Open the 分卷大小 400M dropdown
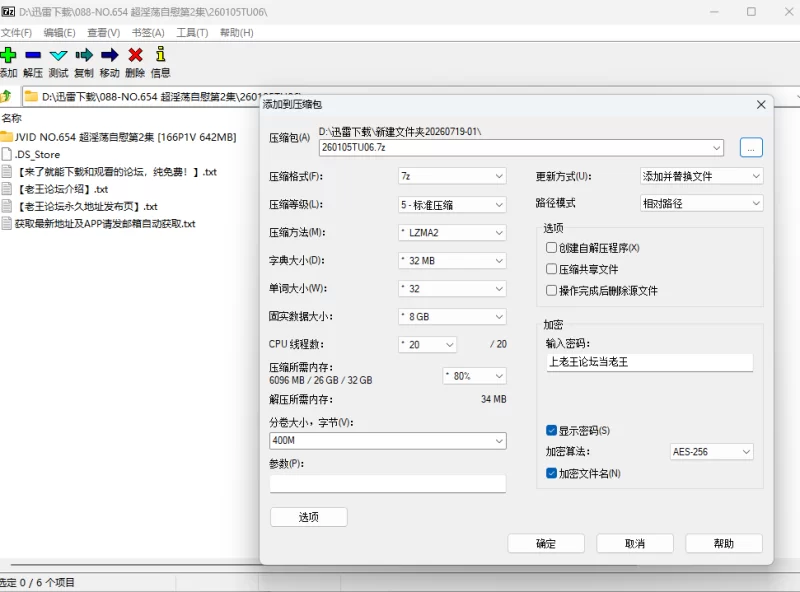Screen dimensions: 800x592 tap(498, 441)
